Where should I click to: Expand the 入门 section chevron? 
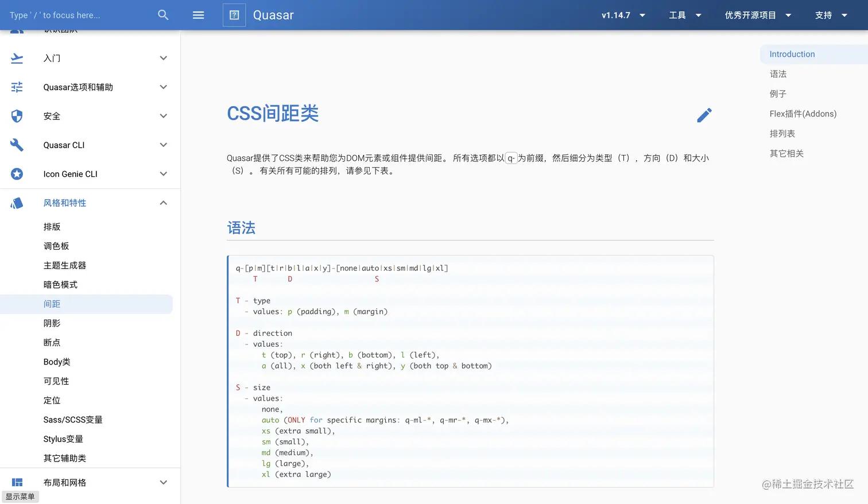pyautogui.click(x=164, y=58)
